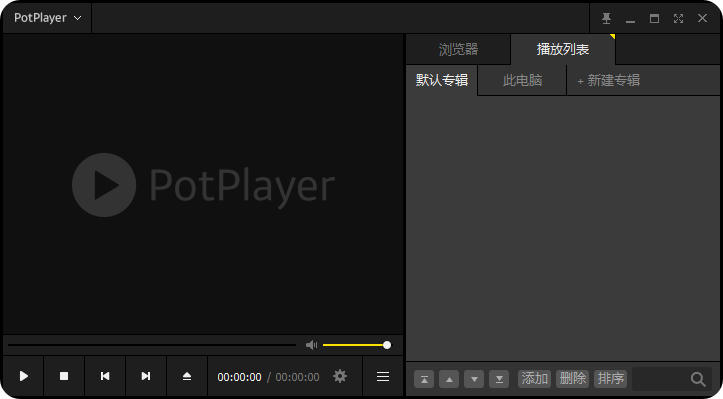723x399 pixels.
Task: Click the yellow volume slider
Action: pyautogui.click(x=356, y=345)
